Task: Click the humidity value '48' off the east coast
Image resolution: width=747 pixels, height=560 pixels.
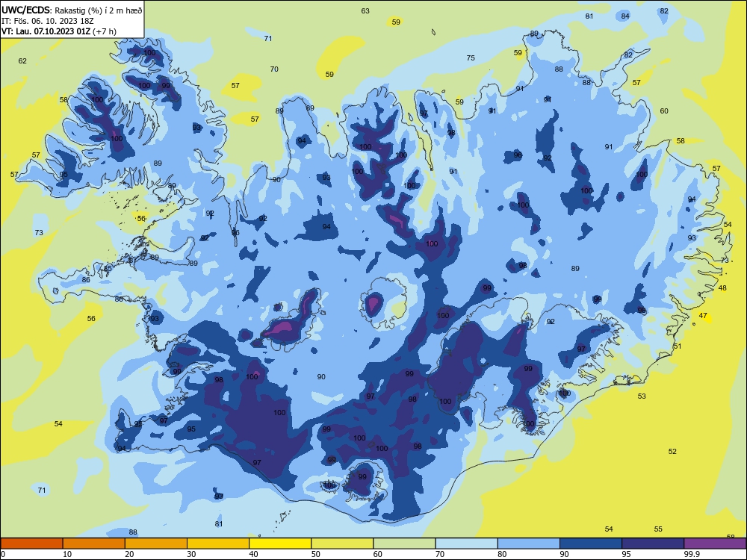Action: point(722,288)
